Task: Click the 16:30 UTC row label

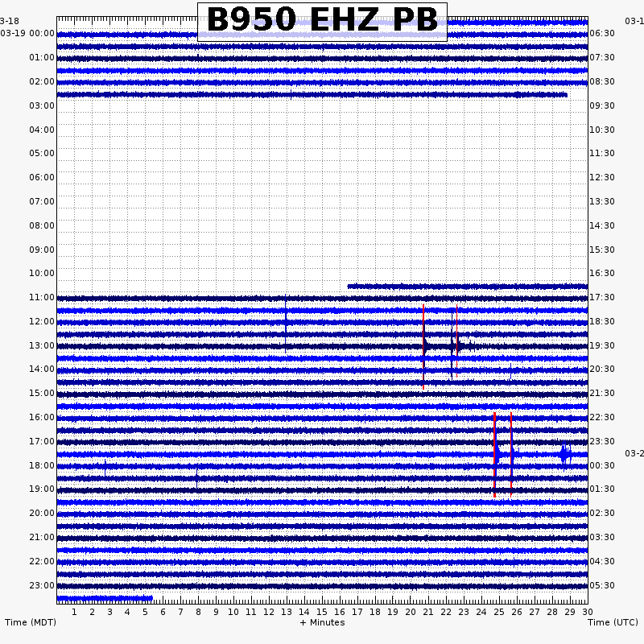Action: point(602,273)
